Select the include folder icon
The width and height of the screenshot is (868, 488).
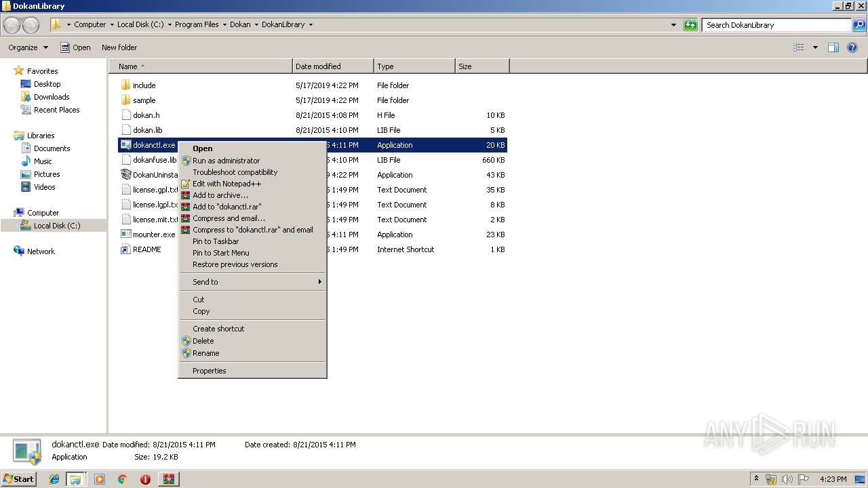pos(125,85)
